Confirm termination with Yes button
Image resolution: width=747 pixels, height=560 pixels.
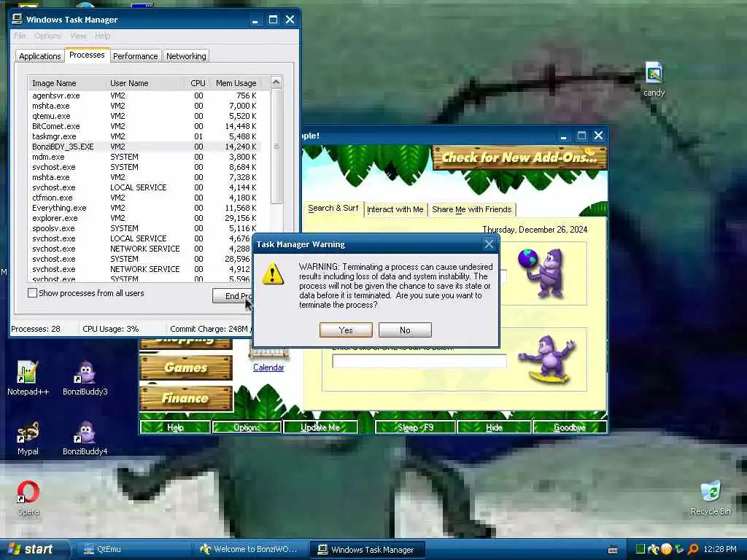tap(346, 330)
